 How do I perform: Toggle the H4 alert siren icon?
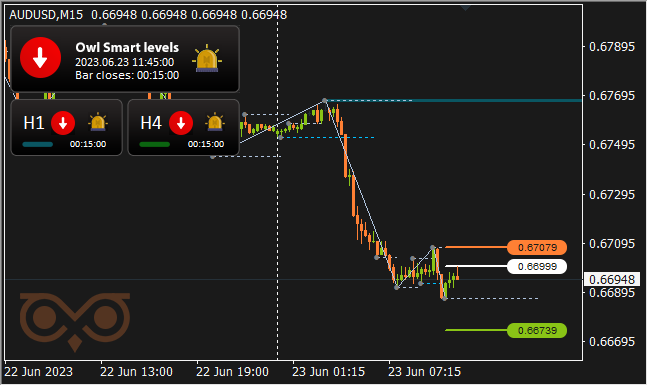click(215, 122)
